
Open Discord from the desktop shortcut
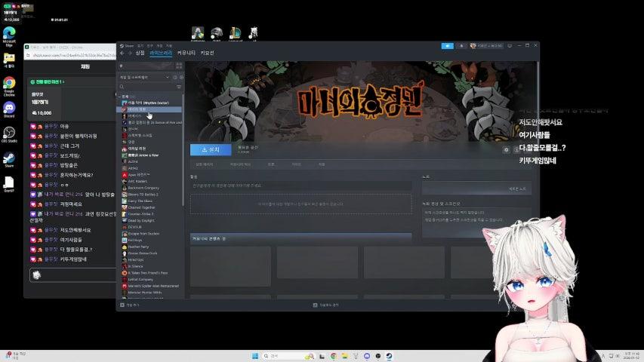9,110
